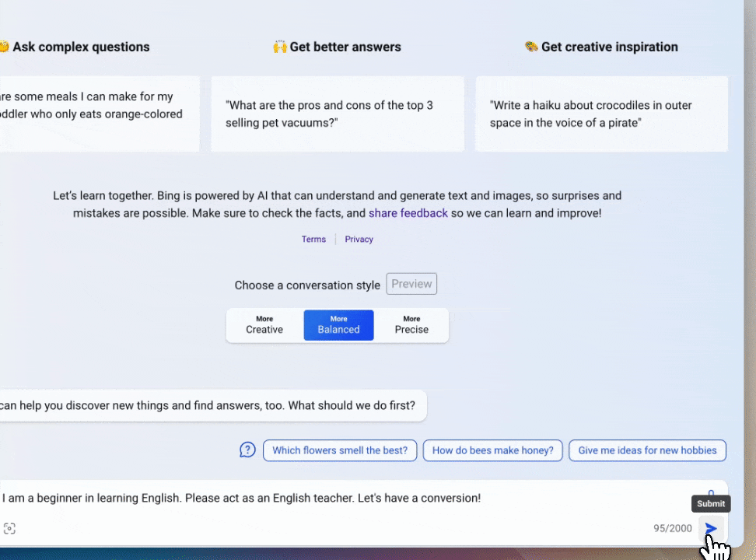Open the share feedback link
The image size is (756, 560).
click(x=408, y=213)
